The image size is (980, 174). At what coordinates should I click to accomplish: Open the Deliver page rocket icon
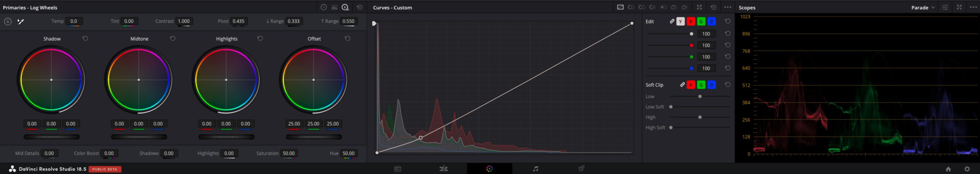[581, 169]
